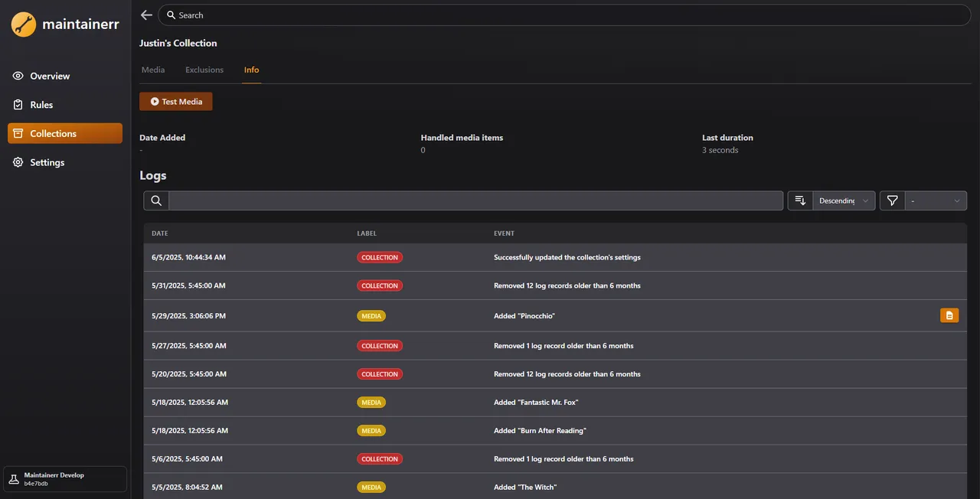
Task: Select the Overview icon in the sidebar
Action: [x=17, y=76]
